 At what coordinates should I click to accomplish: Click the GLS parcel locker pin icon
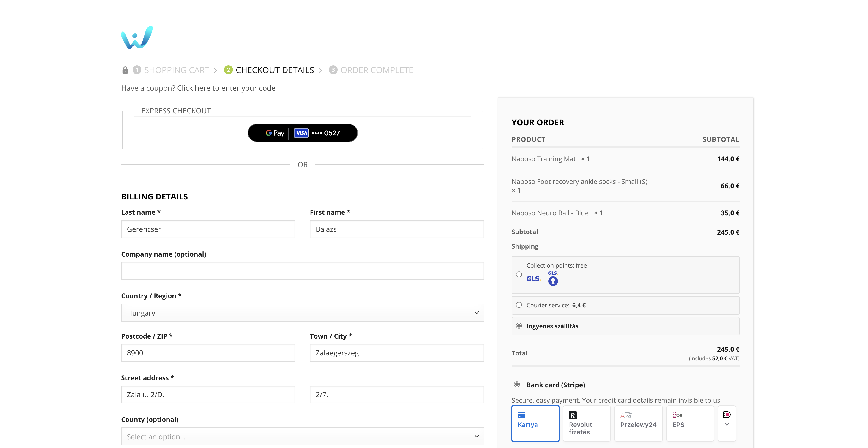553,279
